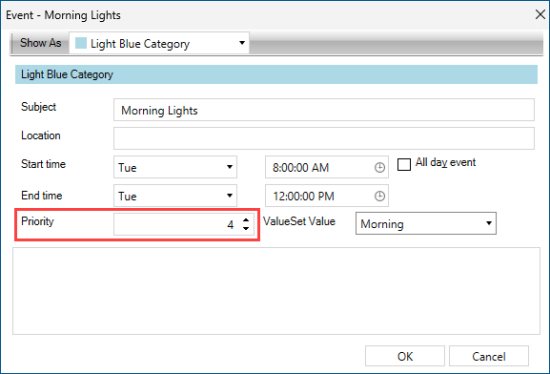Enable the All day event checkbox
550x374 pixels.
pos(404,164)
